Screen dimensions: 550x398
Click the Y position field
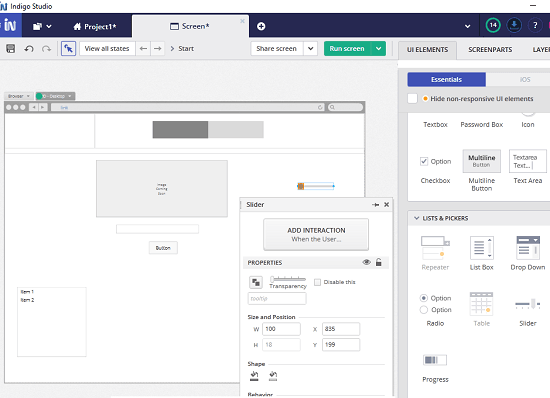pyautogui.click(x=341, y=345)
